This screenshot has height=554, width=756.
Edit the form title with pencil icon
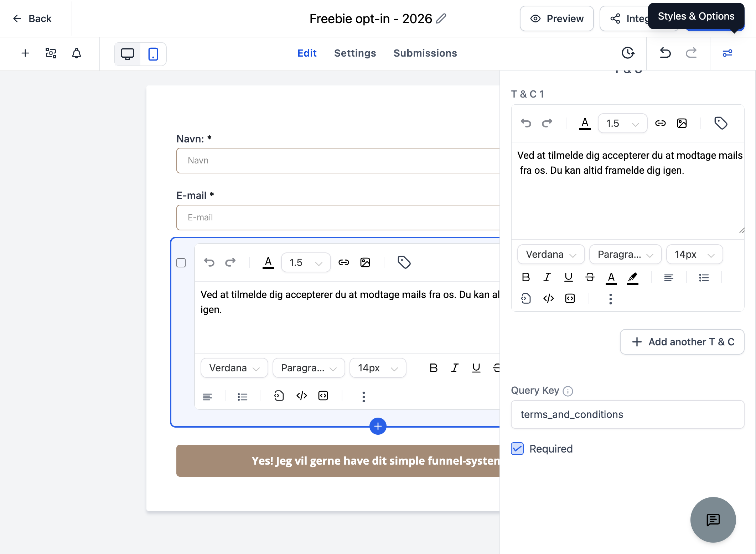tap(441, 18)
